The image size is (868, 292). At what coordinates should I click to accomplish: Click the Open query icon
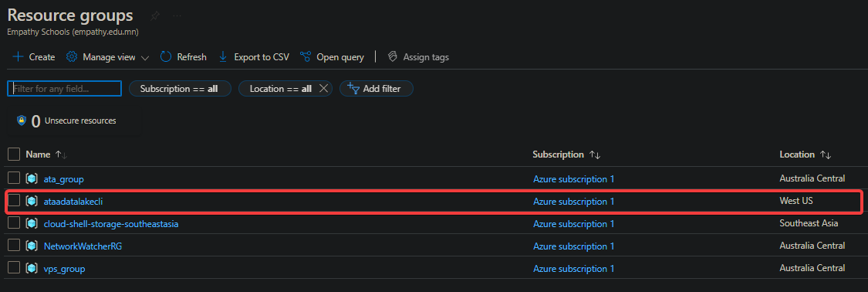coord(305,56)
